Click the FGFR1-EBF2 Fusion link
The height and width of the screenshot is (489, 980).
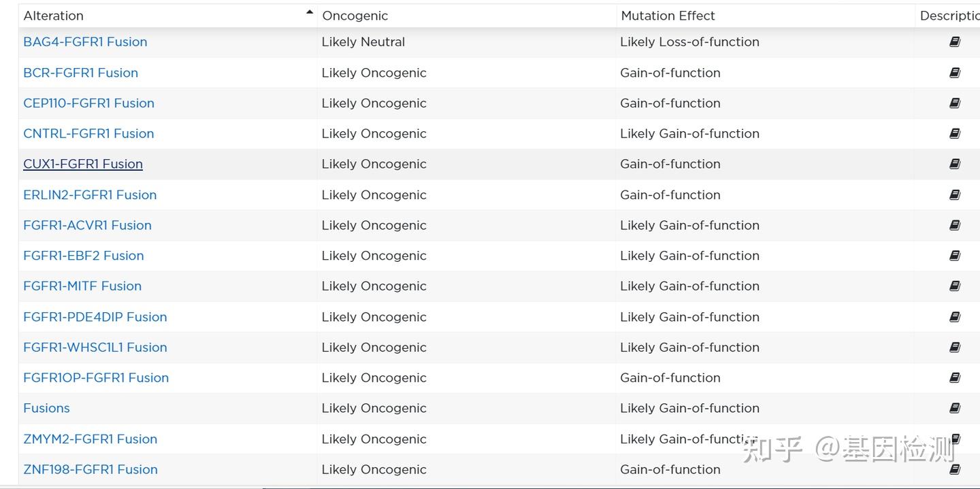coord(84,256)
